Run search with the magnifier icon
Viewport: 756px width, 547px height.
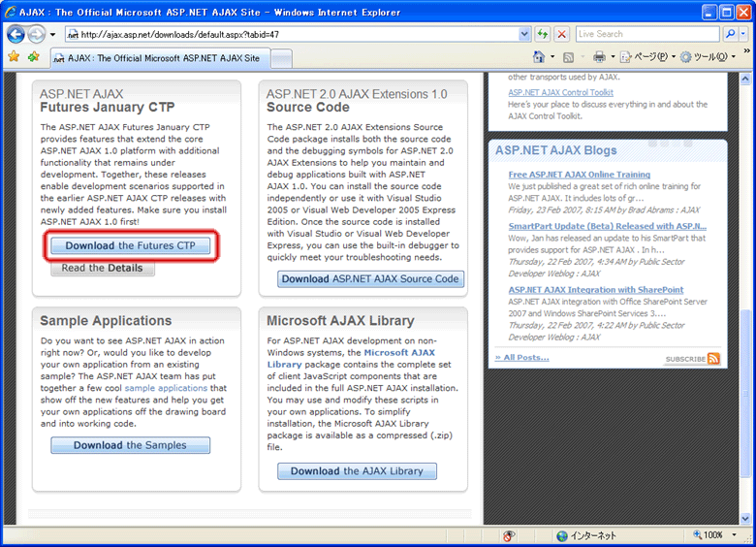[x=731, y=34]
